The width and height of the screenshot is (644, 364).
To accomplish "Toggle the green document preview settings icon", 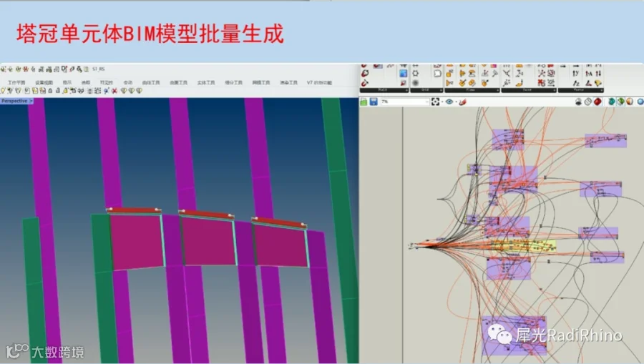I will pyautogui.click(x=620, y=102).
